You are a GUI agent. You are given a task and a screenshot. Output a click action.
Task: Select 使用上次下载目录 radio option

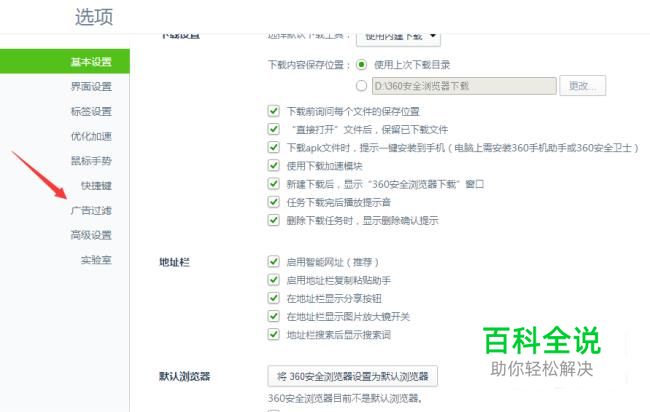(x=361, y=65)
